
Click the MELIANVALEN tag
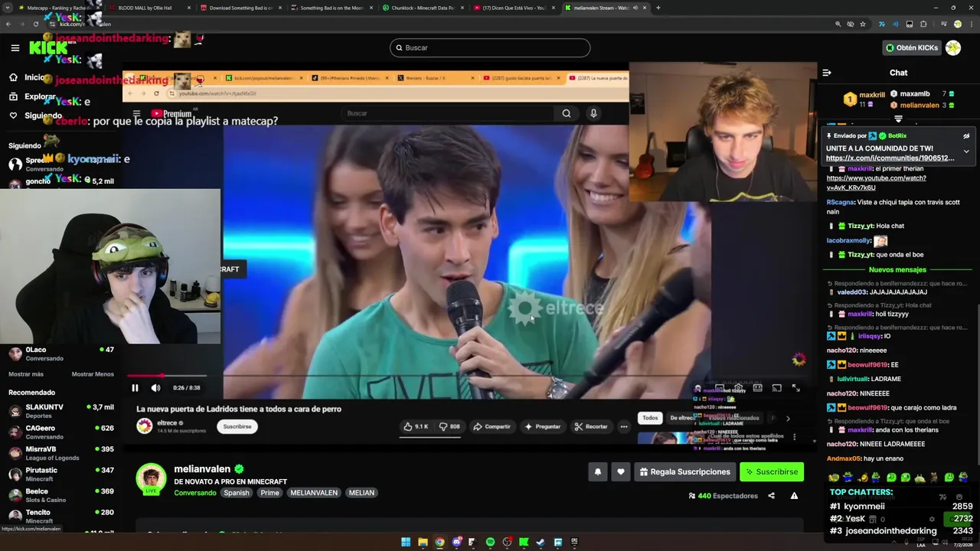pyautogui.click(x=314, y=493)
